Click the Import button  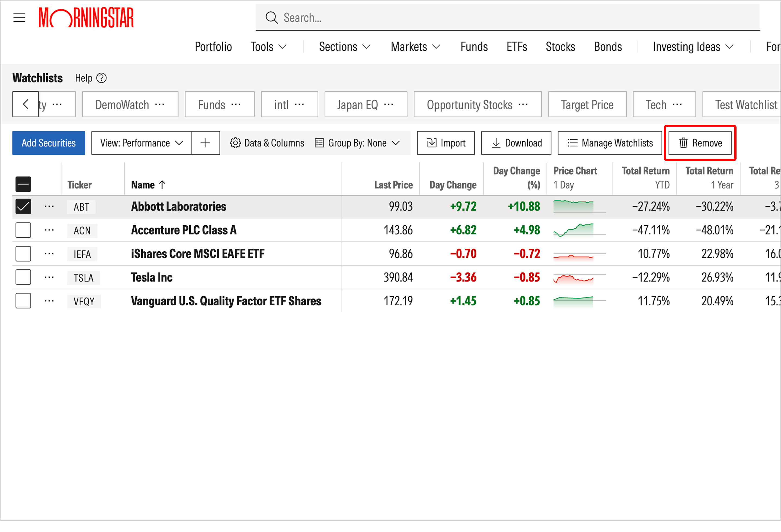pos(446,143)
